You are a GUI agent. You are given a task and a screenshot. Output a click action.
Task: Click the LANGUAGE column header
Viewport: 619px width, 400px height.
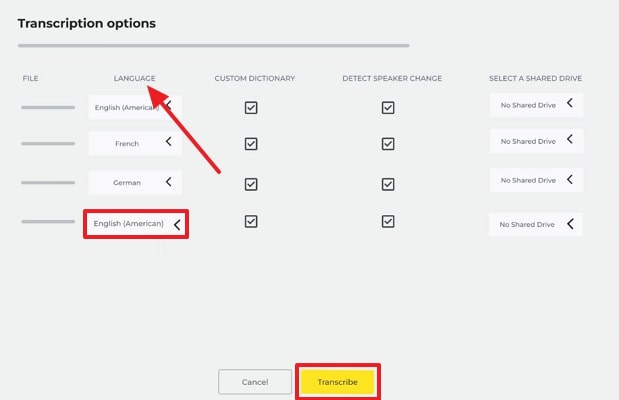pyautogui.click(x=135, y=78)
